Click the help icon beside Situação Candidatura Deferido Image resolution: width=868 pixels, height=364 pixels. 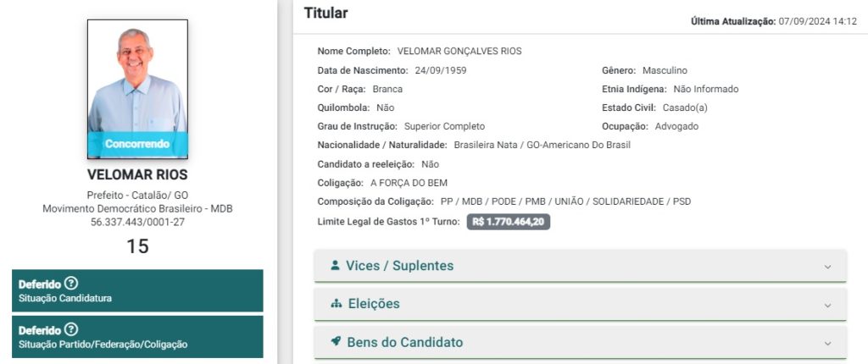coord(71,284)
